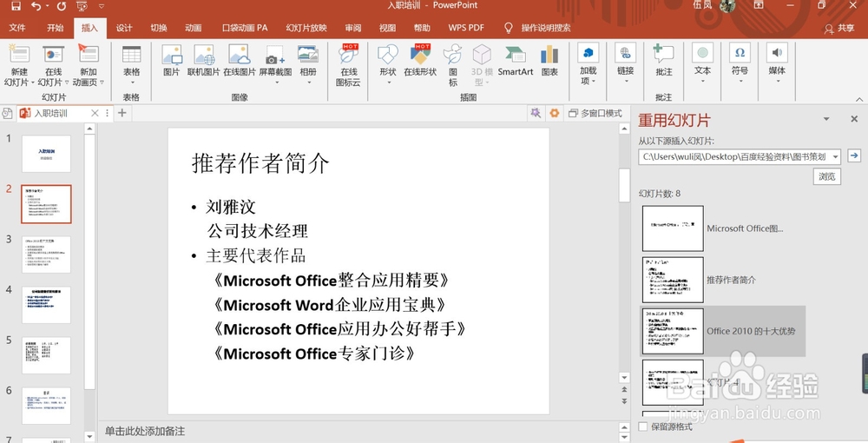Open the document tab more-options dots
This screenshot has height=443, width=868.
[108, 113]
